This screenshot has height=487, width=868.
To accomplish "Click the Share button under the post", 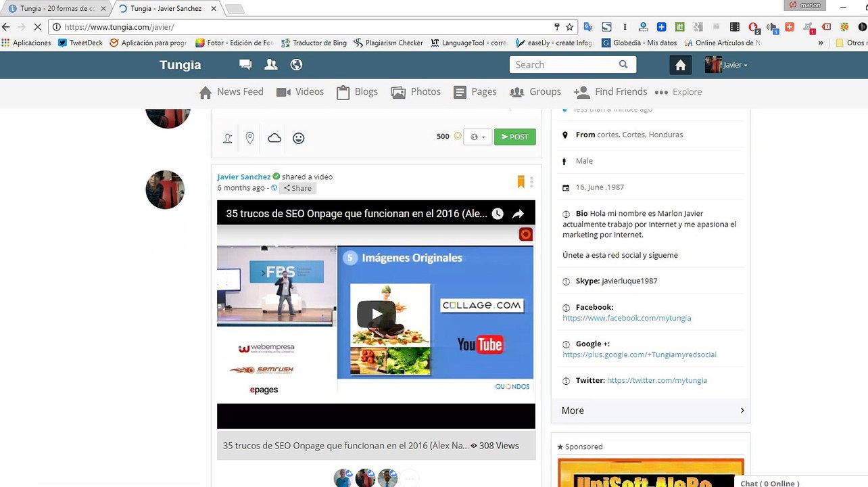I will (x=297, y=188).
